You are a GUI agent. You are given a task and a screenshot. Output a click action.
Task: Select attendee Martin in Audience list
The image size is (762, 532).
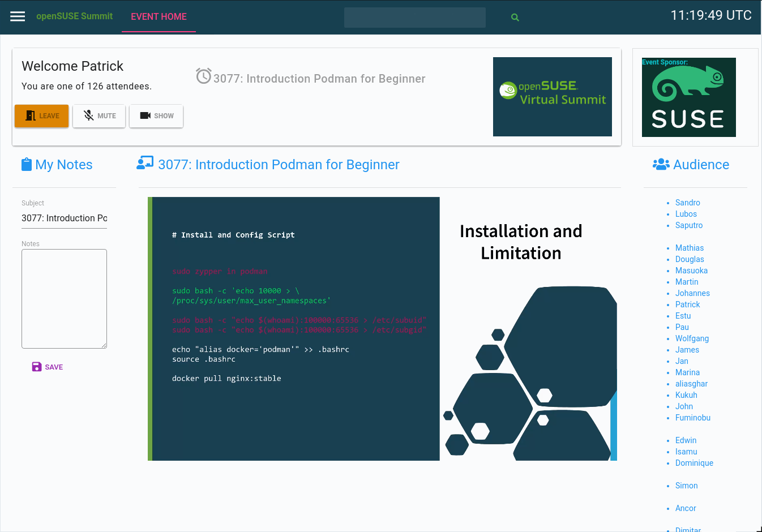687,282
